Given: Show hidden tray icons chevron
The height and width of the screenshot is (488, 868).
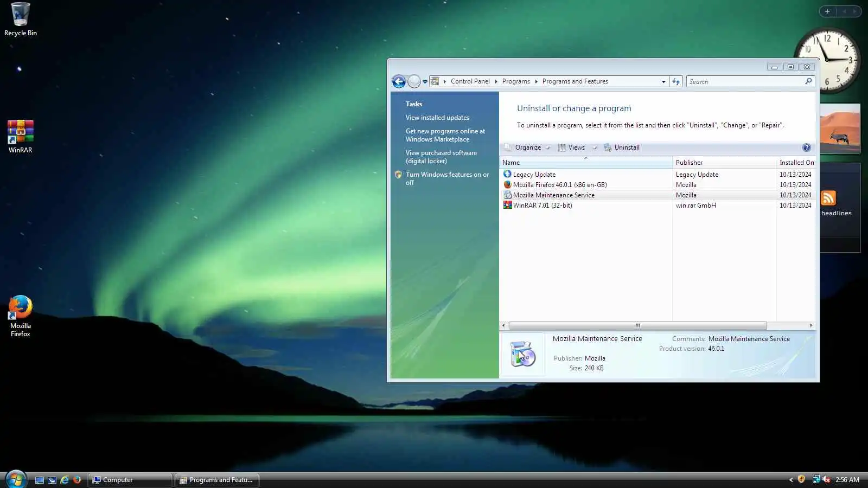Looking at the screenshot, I should (791, 480).
